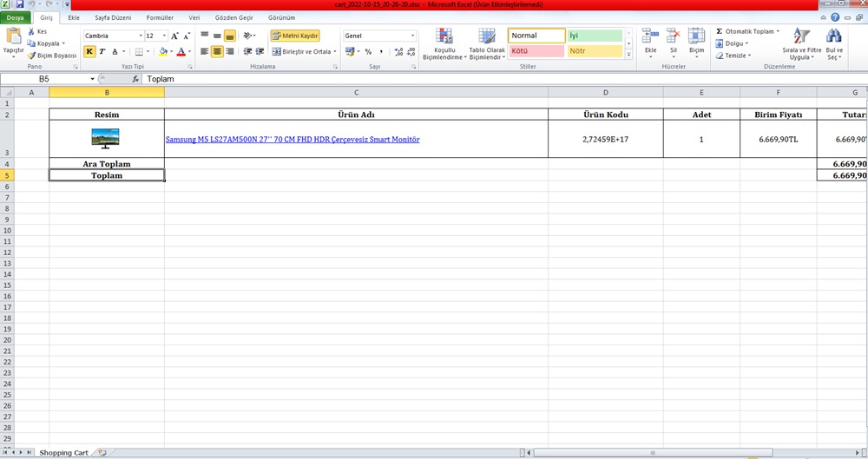Open Sırala ve Filtre Uygula
Viewport: 868px width, 459px height.
click(801, 43)
